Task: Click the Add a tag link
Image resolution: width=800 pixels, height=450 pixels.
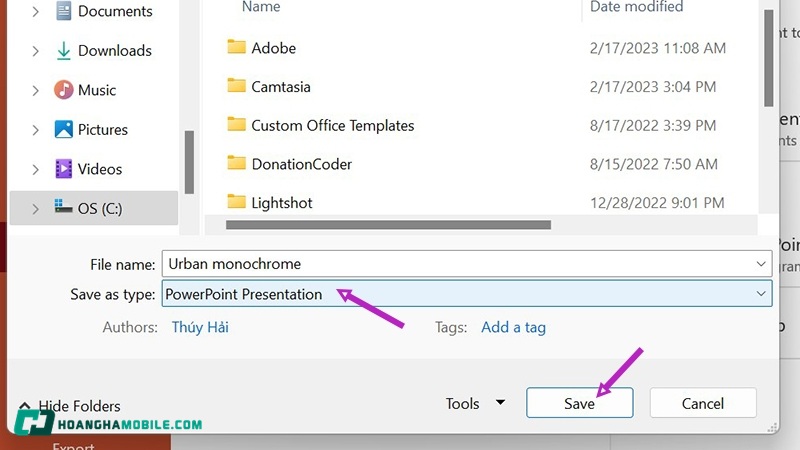Action: pos(513,327)
